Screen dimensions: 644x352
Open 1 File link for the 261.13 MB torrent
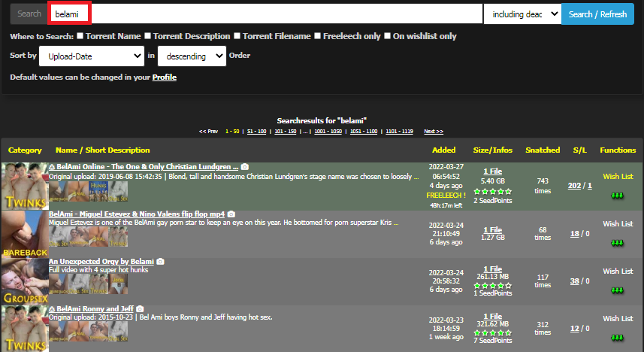492,269
